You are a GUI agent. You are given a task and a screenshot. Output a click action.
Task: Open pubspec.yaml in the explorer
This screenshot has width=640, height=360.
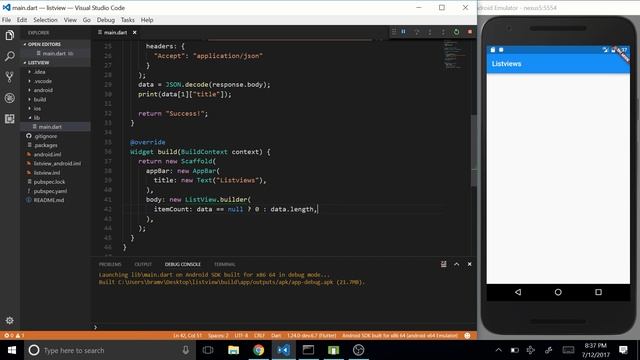(x=56, y=191)
